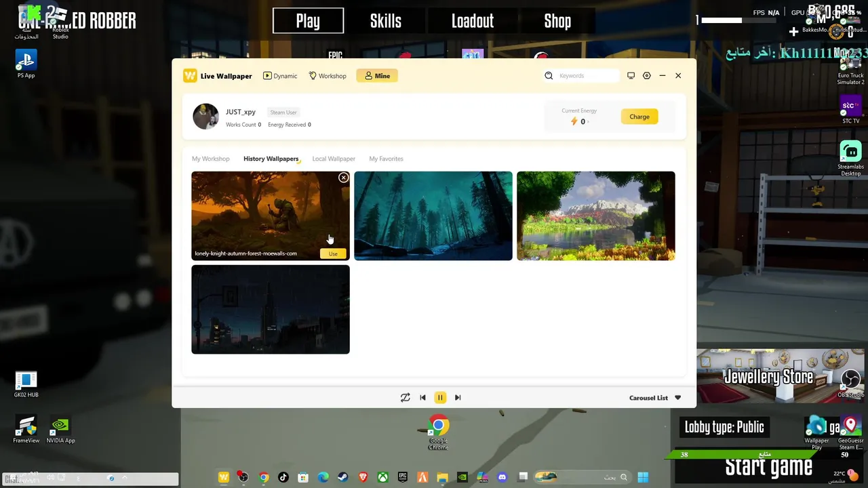Open the GK02 HUB desktop icon
Viewport: 868px width, 488px height.
coord(26,384)
